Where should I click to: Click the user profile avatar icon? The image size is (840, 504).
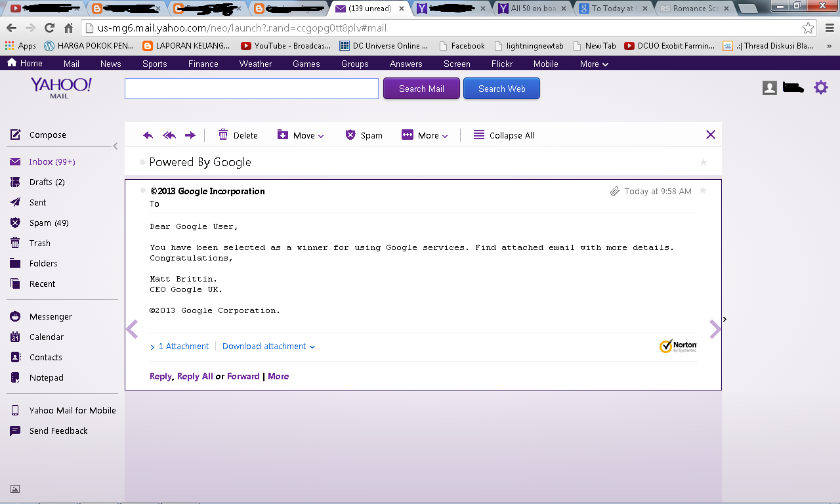(x=770, y=88)
